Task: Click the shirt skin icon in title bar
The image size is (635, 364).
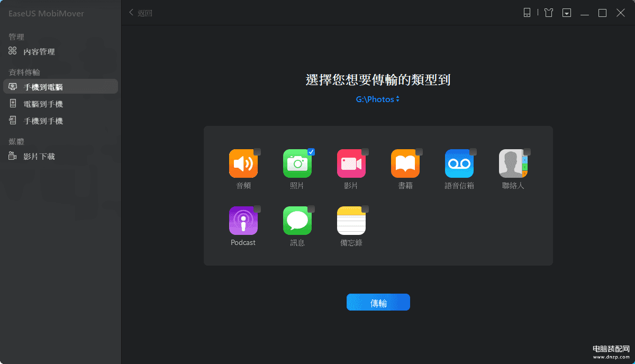Action: 549,13
